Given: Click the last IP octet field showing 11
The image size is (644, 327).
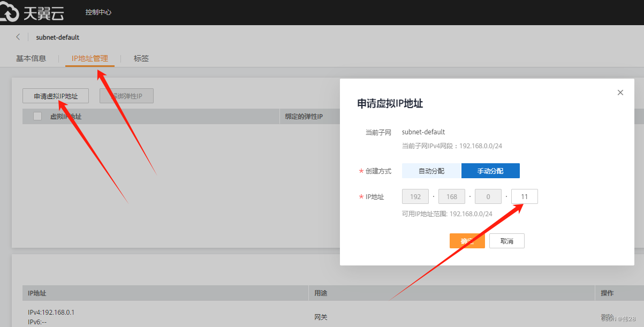Looking at the screenshot, I should (x=524, y=196).
